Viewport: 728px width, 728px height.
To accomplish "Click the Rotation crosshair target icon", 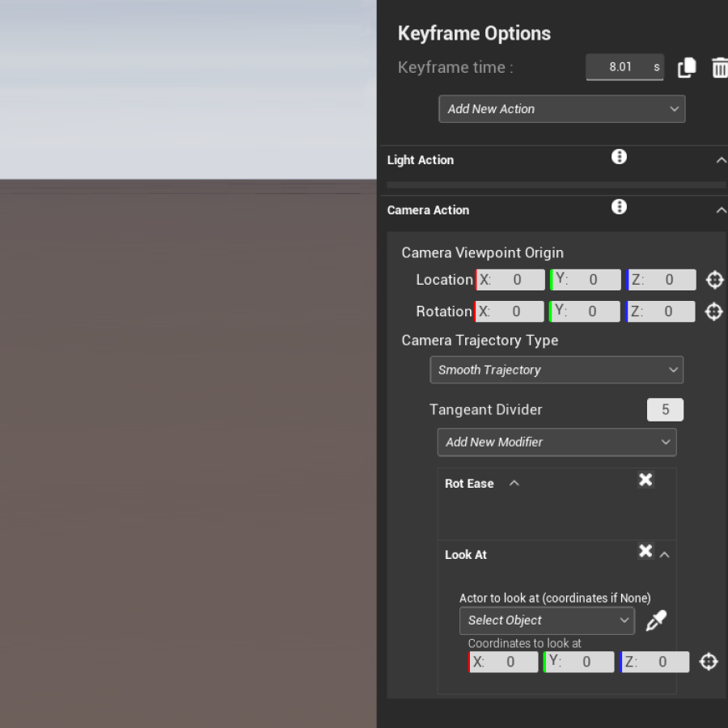I will point(713,311).
